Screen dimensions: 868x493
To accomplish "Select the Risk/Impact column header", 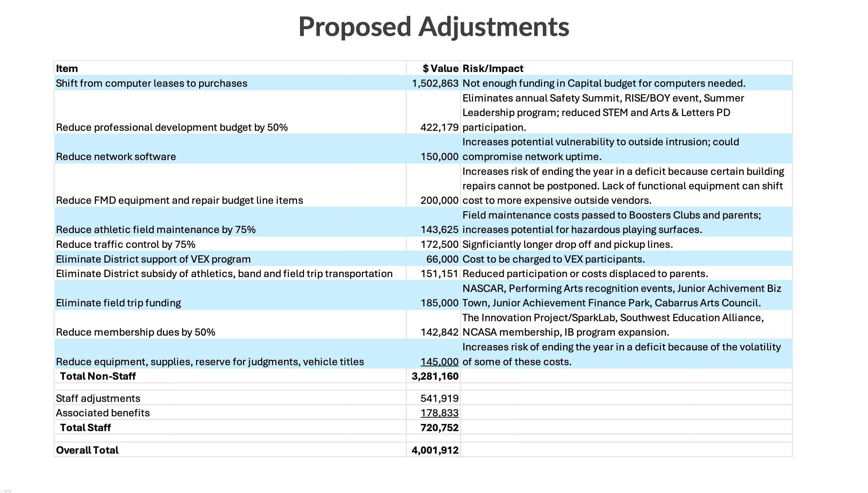I will pyautogui.click(x=493, y=68).
